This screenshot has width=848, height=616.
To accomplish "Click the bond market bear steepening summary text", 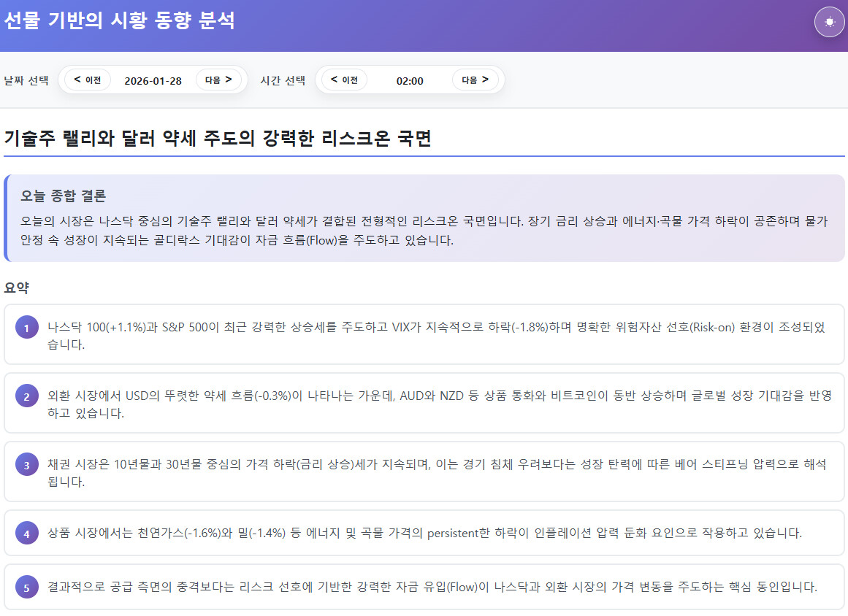I will click(x=436, y=472).
